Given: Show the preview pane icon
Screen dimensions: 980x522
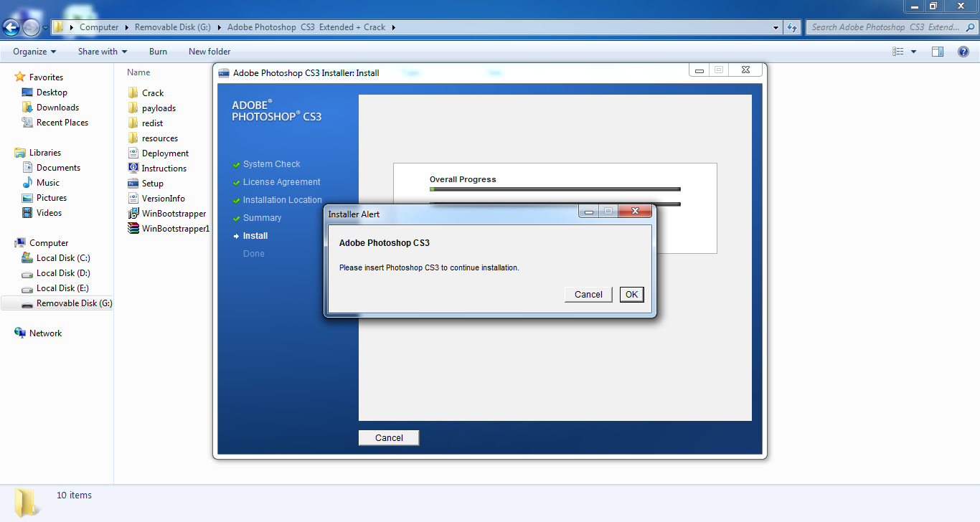Looking at the screenshot, I should [938, 52].
